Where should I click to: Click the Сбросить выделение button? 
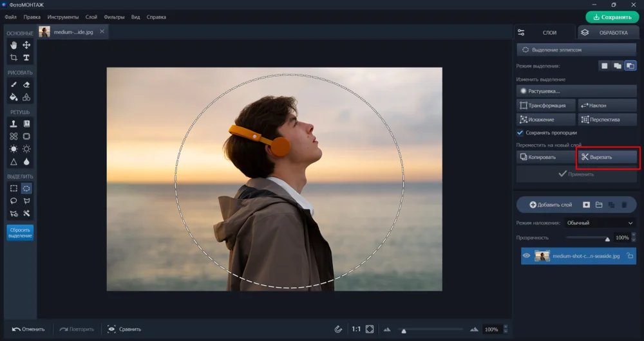[x=20, y=233]
